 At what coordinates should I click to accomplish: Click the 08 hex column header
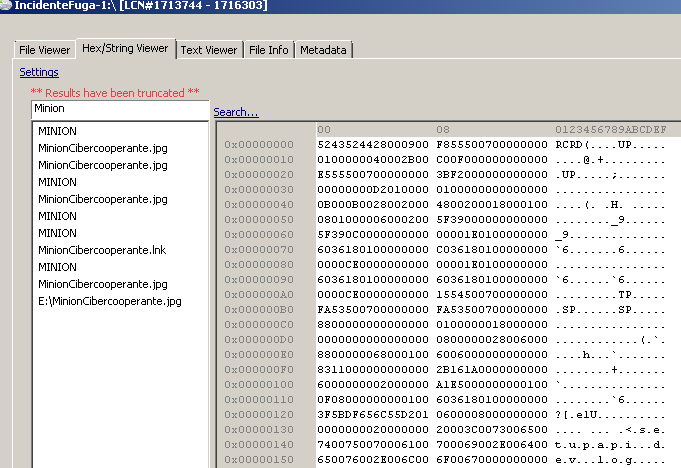442,130
